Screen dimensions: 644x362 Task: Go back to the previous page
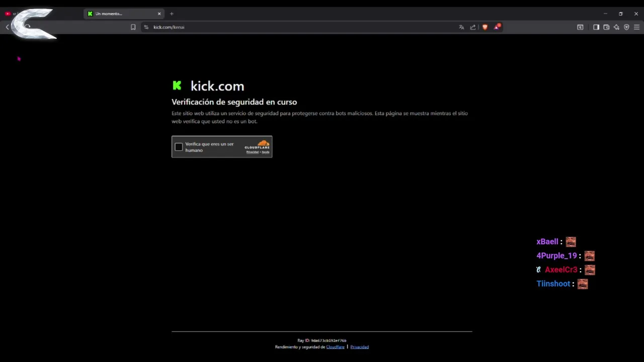click(8, 27)
